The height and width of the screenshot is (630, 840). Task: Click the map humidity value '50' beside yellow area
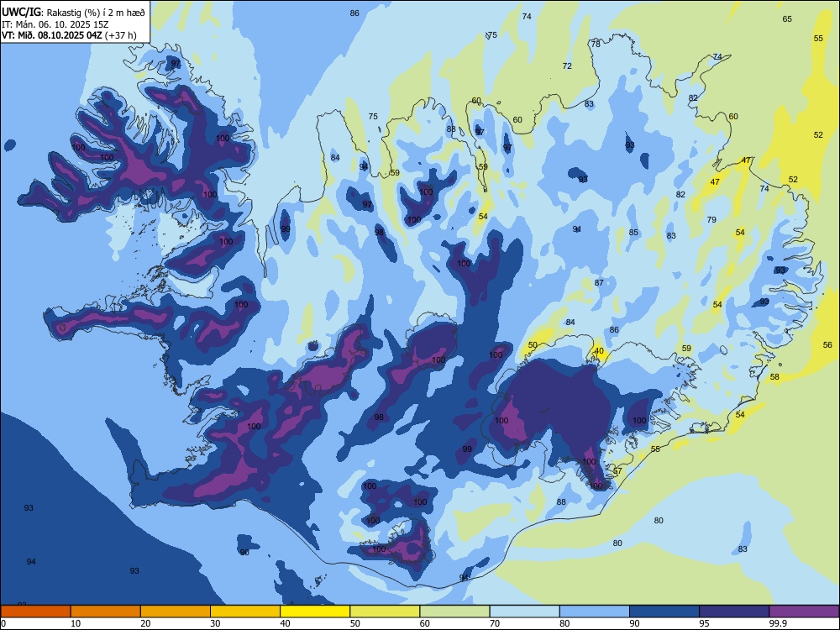(x=533, y=345)
